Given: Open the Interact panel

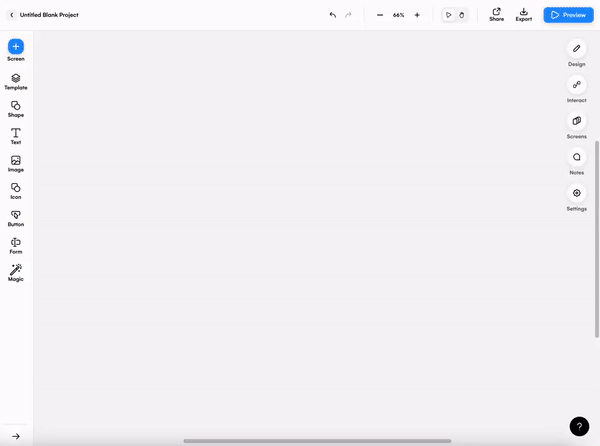Looking at the screenshot, I should click(x=577, y=85).
